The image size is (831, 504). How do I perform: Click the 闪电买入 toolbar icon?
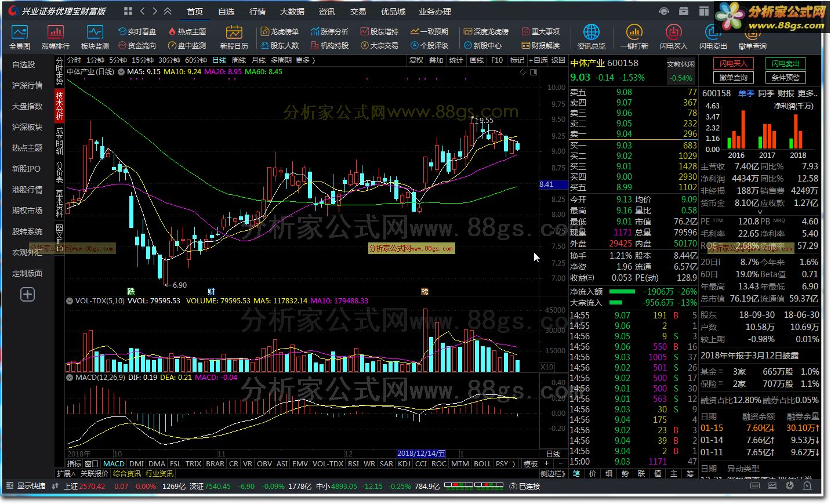coord(673,37)
